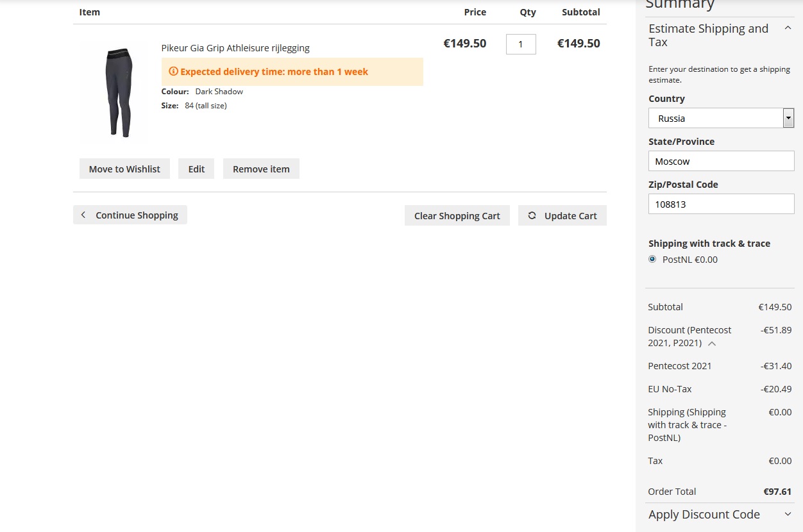Collapse the Estimate Shipping and Tax section
This screenshot has width=803, height=532.
(x=788, y=28)
